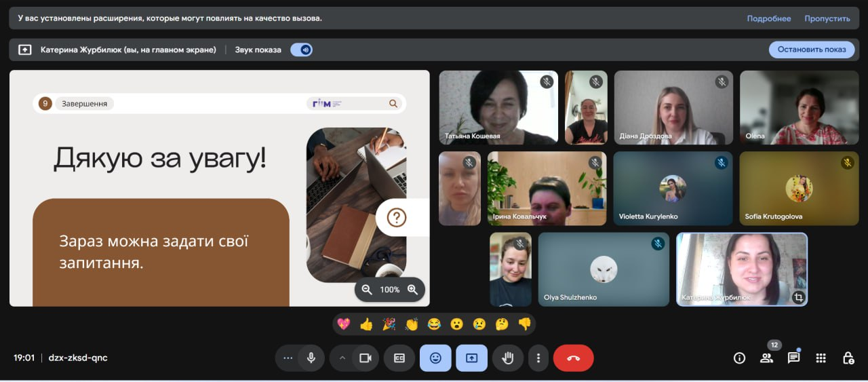Mute the microphone
868x382 pixels.
[x=311, y=358]
